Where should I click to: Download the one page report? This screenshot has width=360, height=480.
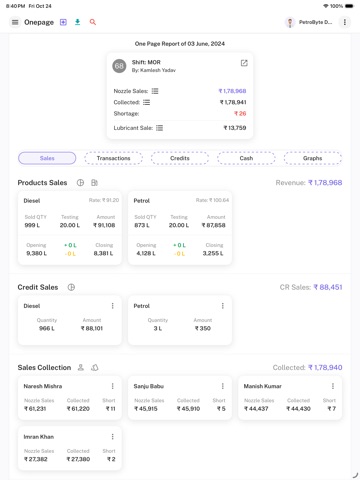(78, 22)
